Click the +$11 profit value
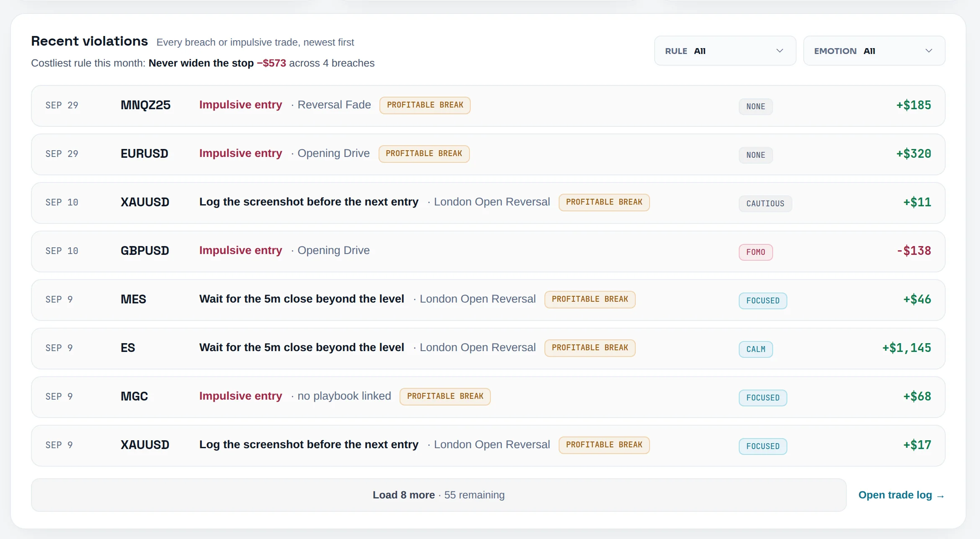Viewport: 980px width, 539px height. click(x=917, y=202)
